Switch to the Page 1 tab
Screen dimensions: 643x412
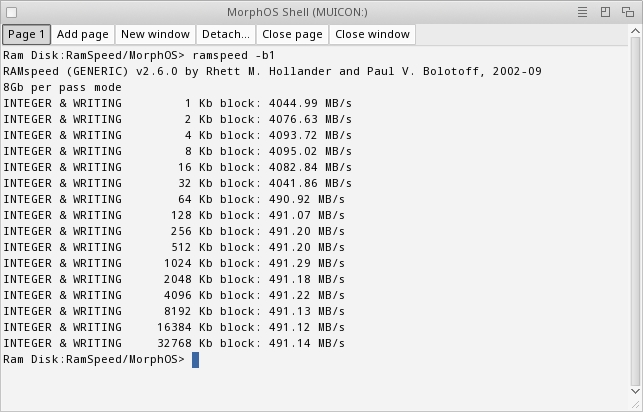pyautogui.click(x=27, y=34)
